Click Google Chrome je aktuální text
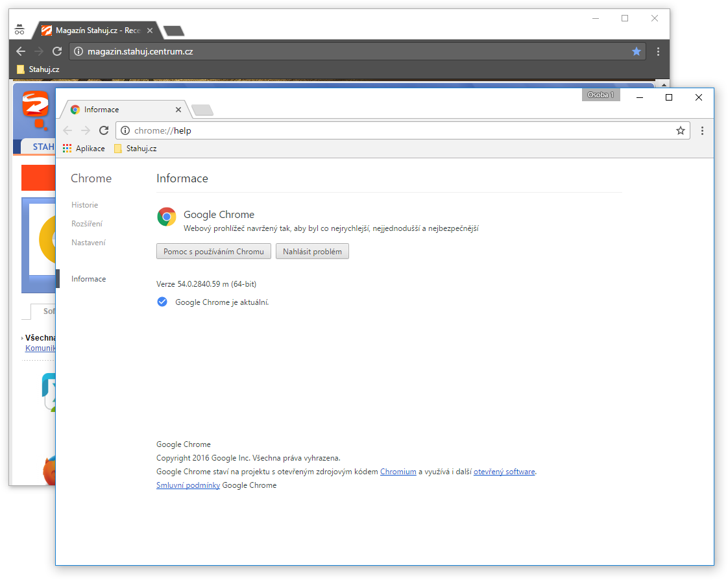The height and width of the screenshot is (580, 728). coord(222,302)
